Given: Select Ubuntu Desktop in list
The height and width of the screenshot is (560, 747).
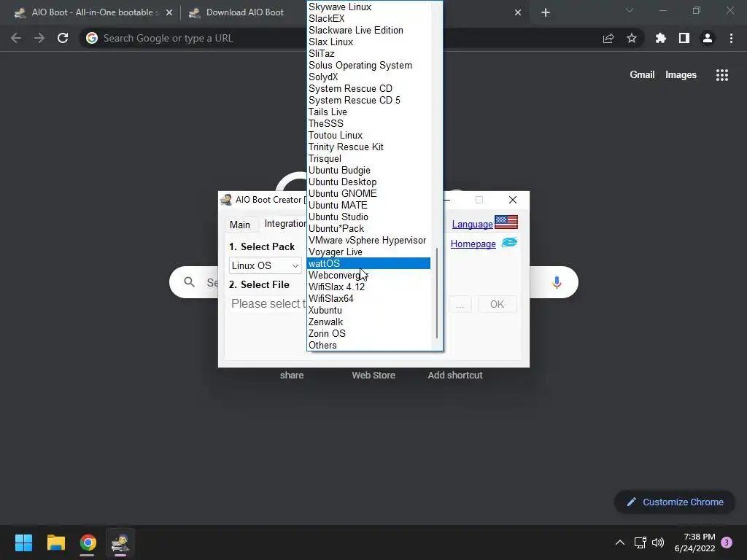Looking at the screenshot, I should pyautogui.click(x=368, y=182).
